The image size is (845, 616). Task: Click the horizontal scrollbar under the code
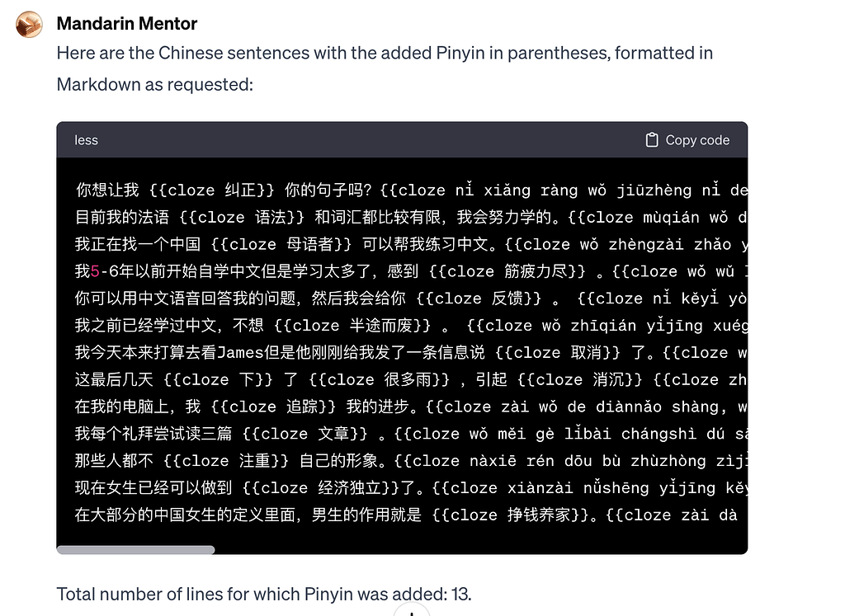click(x=135, y=549)
